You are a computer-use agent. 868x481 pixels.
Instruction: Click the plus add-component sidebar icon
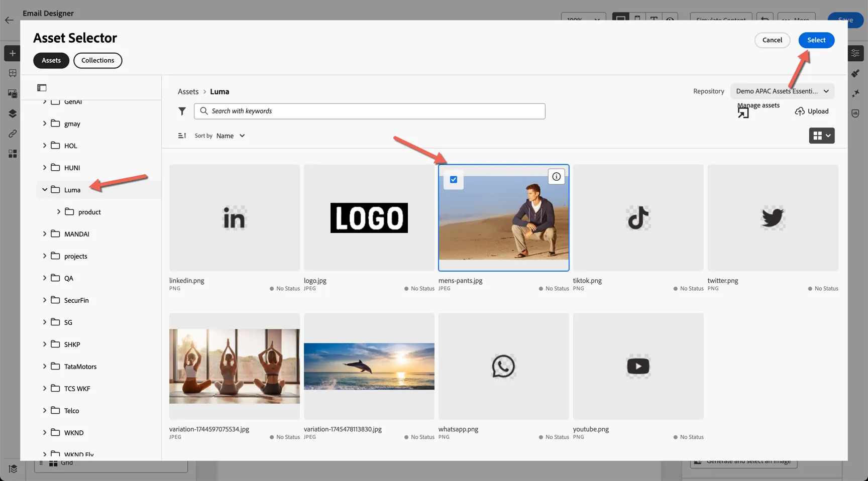pos(13,53)
